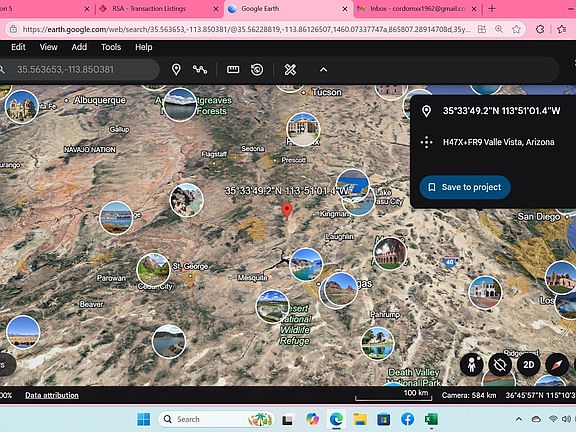This screenshot has height=432, width=576.
Task: Open the View menu
Action: [48, 47]
